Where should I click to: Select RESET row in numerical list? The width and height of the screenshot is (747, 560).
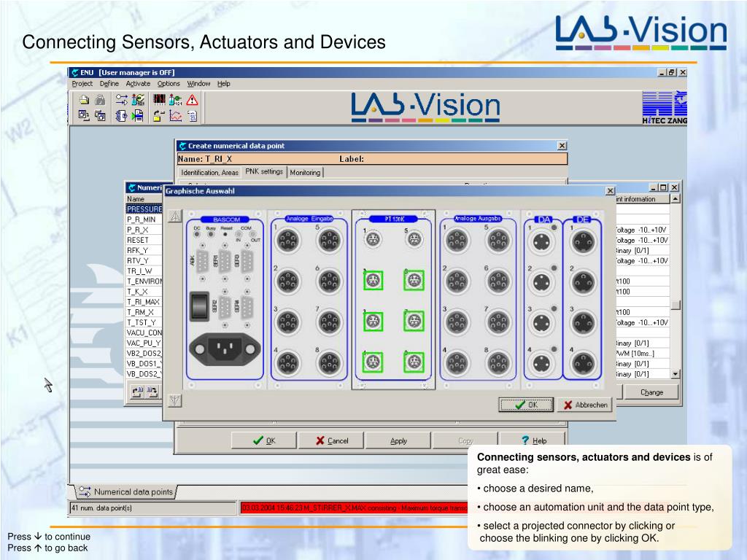click(x=144, y=240)
